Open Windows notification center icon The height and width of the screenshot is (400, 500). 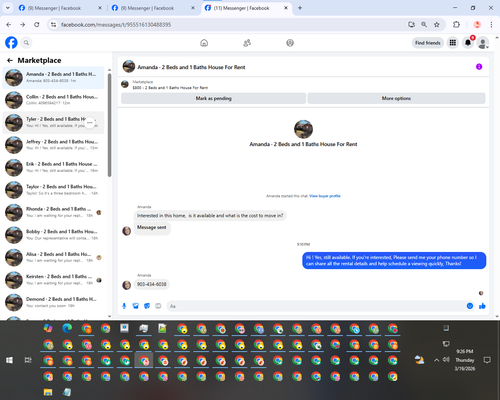coord(487,360)
